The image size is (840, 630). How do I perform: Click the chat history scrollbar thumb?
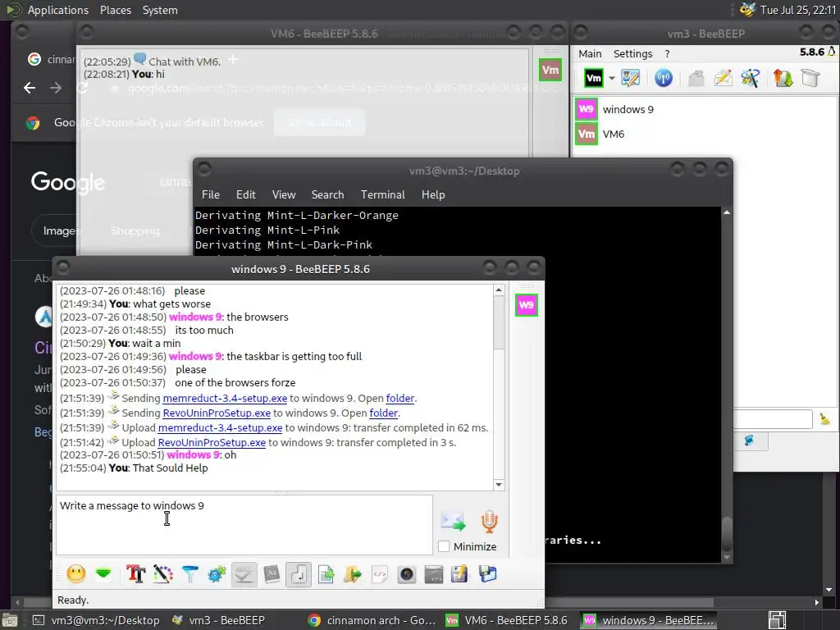tap(499, 322)
